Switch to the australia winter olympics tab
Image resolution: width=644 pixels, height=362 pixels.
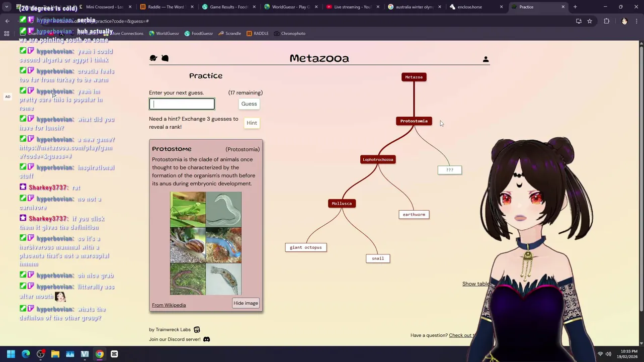coord(414,7)
